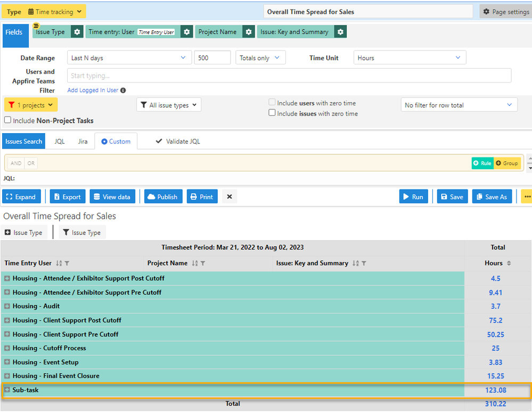
Task: Open the 1 projects filter dropdown
Action: tap(31, 105)
